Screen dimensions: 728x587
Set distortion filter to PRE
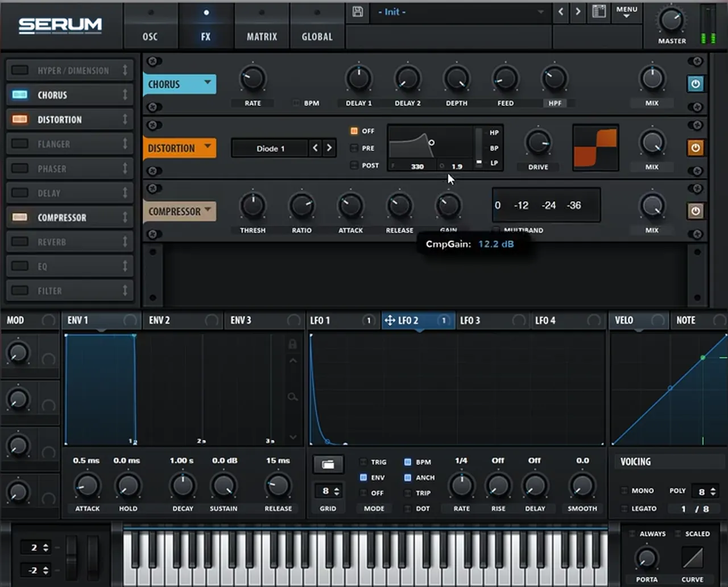pyautogui.click(x=354, y=148)
